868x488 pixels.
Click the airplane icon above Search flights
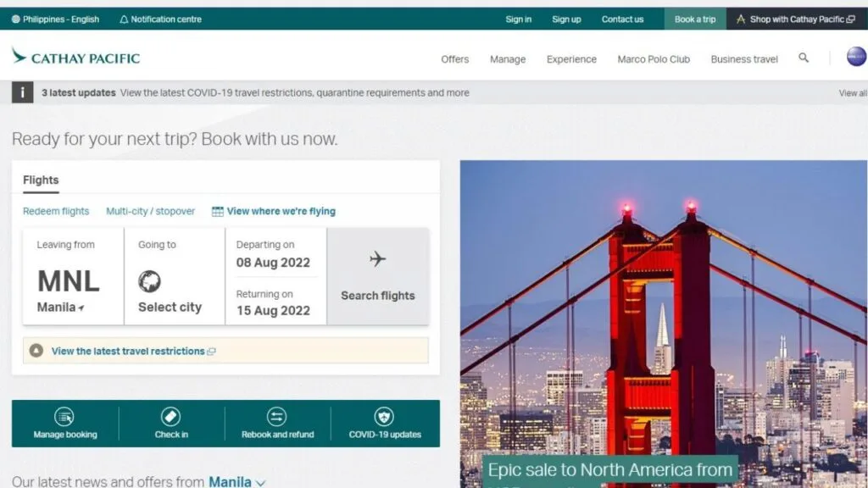point(377,258)
